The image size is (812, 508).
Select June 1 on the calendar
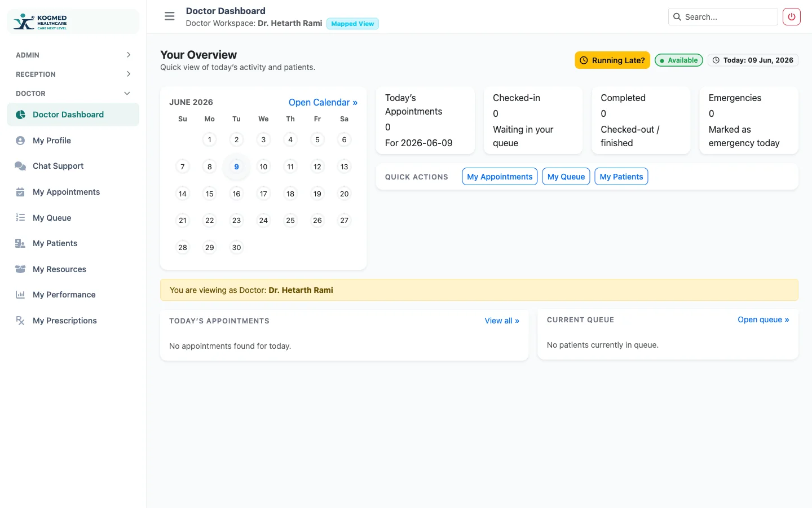point(210,139)
